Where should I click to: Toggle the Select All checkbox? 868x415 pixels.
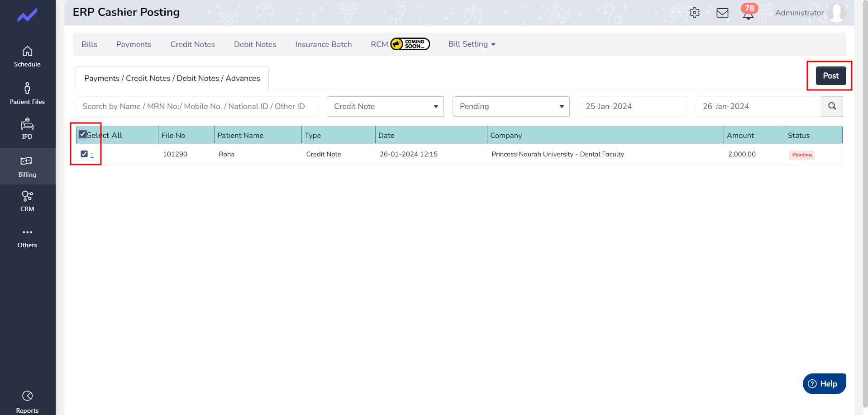pyautogui.click(x=83, y=134)
